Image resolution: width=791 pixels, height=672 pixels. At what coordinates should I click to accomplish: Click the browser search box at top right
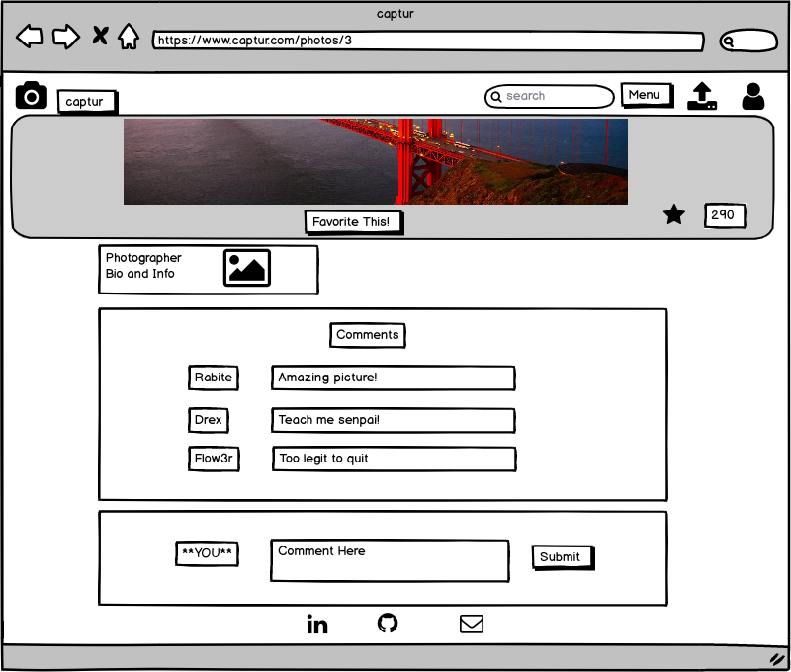click(748, 41)
